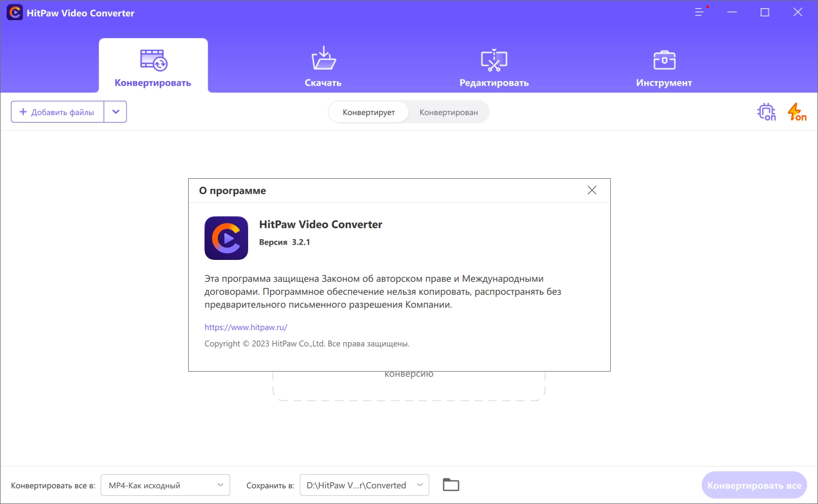
Task: Click the Конвертировать все в: label
Action: coord(53,485)
